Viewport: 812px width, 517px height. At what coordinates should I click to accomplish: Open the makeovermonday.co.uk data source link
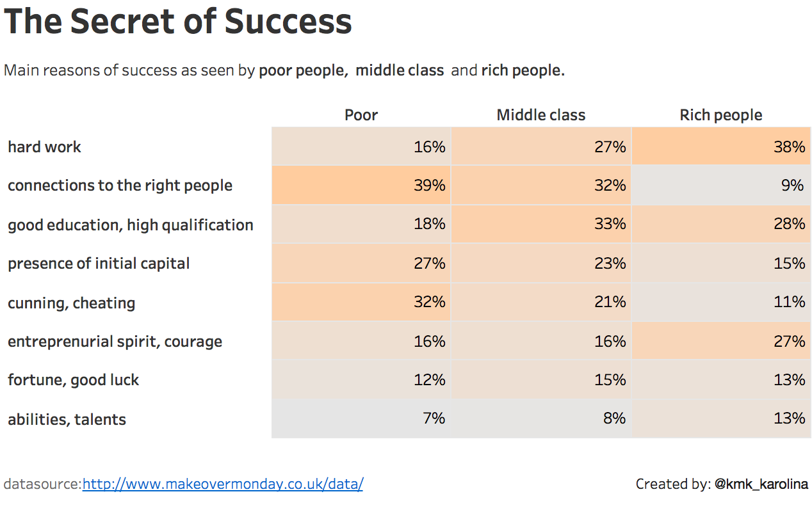pyautogui.click(x=223, y=484)
